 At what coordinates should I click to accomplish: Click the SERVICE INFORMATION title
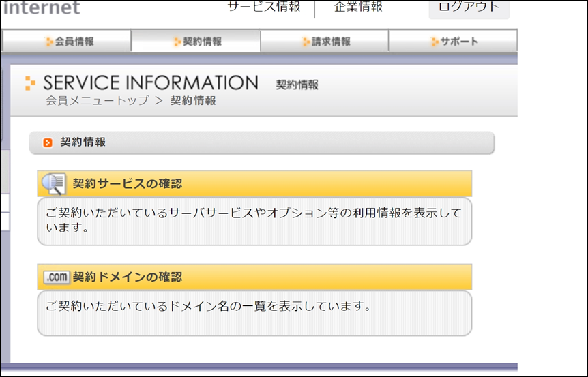(151, 82)
